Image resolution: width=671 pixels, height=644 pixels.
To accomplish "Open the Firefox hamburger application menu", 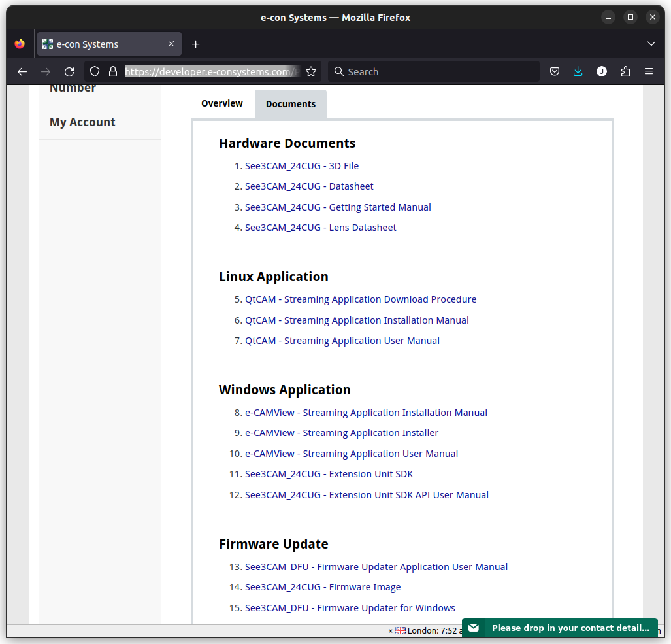I will (649, 71).
